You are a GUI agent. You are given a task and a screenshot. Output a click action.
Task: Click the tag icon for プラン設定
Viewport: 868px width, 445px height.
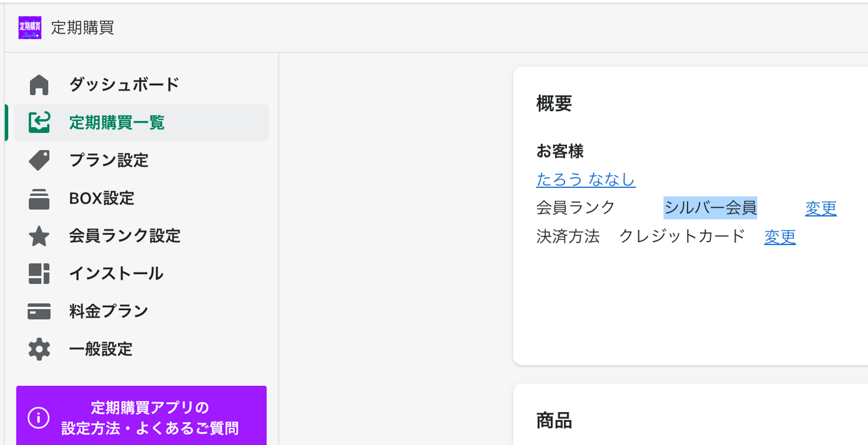[39, 160]
